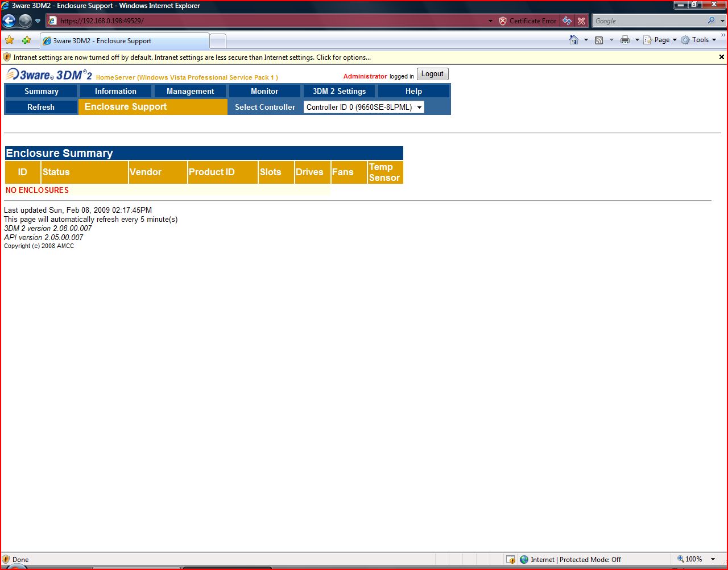Click the intranet settings information bar message
This screenshot has width=728, height=570.
pos(192,57)
